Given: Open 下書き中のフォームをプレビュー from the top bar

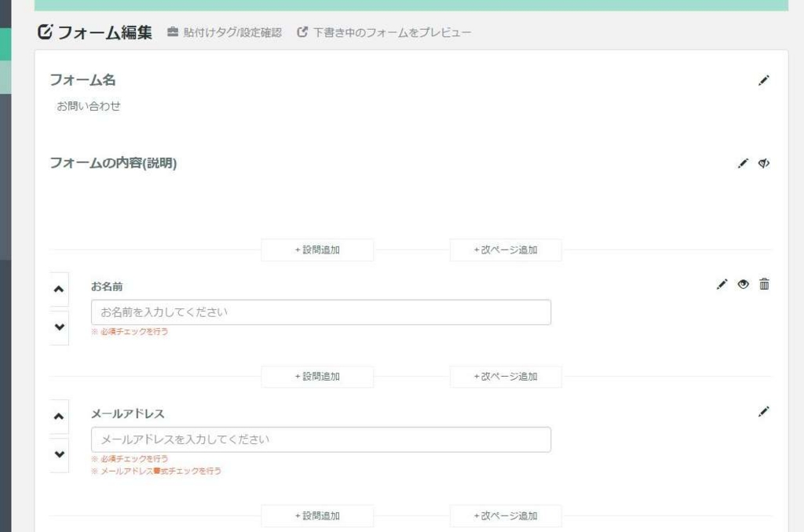Looking at the screenshot, I should point(389,32).
